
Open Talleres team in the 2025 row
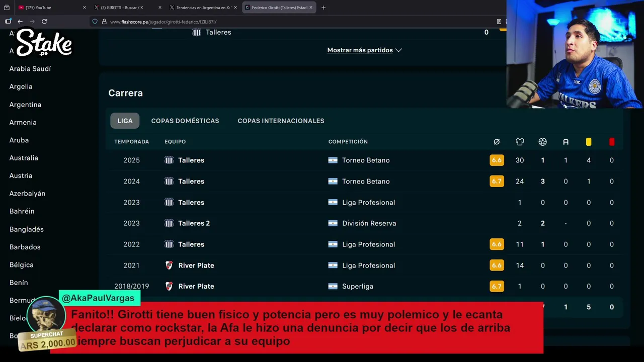(x=191, y=160)
